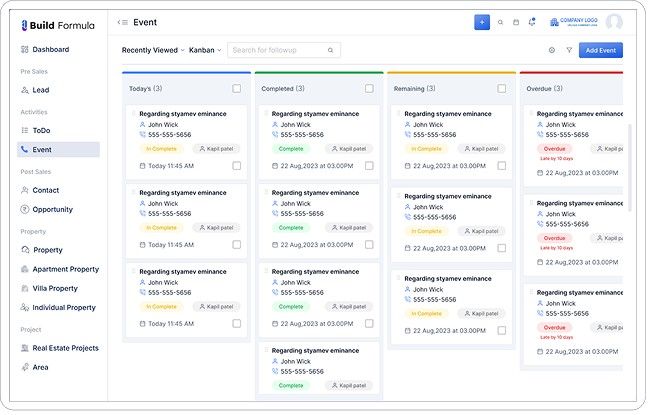The height and width of the screenshot is (415, 650).
Task: Click the Search for followup field
Action: click(x=278, y=50)
